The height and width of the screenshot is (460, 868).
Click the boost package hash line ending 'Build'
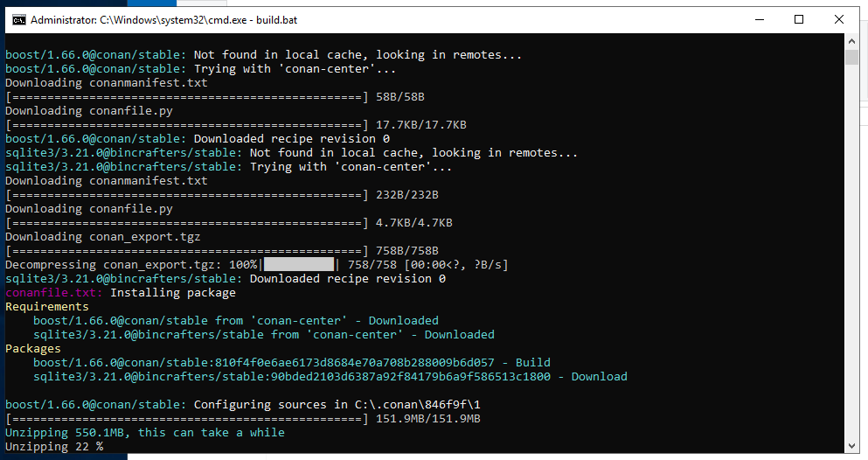coord(292,363)
